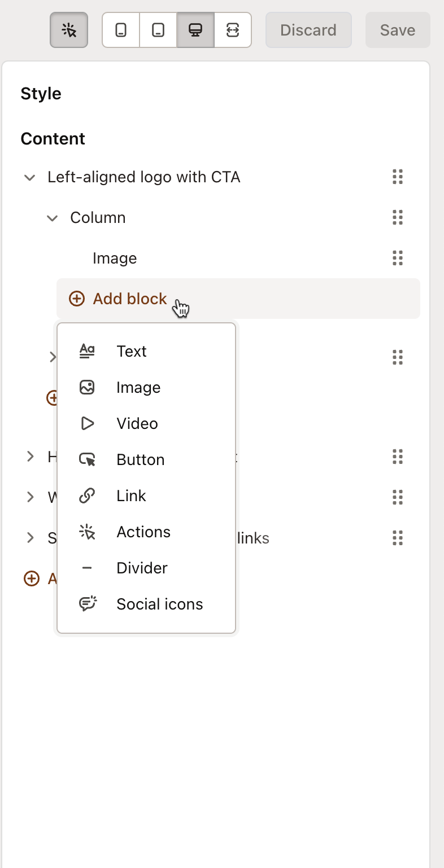
Task: Toggle the interactive pointer mode button
Action: (x=69, y=30)
